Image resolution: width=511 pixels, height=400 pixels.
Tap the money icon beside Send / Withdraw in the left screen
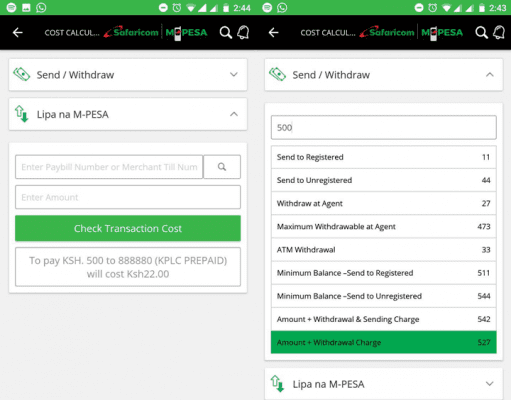(22, 74)
